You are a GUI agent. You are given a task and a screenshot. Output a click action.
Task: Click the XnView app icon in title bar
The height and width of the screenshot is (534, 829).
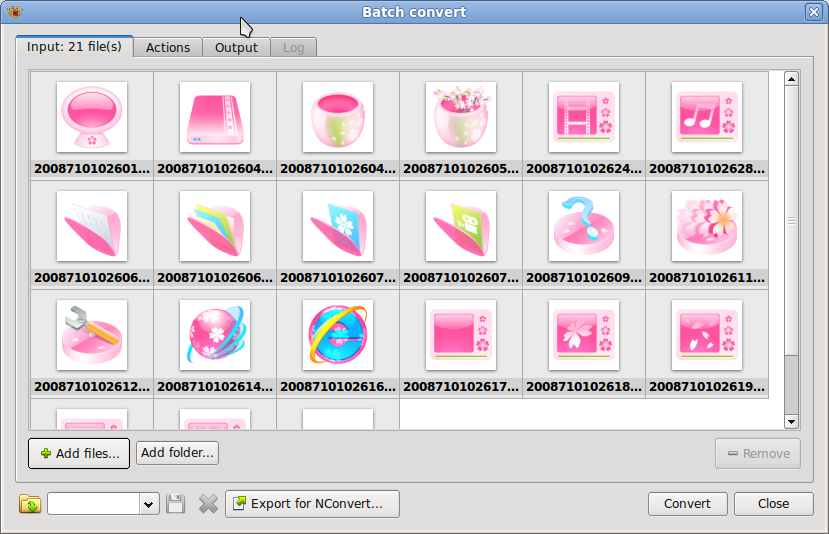[15, 11]
